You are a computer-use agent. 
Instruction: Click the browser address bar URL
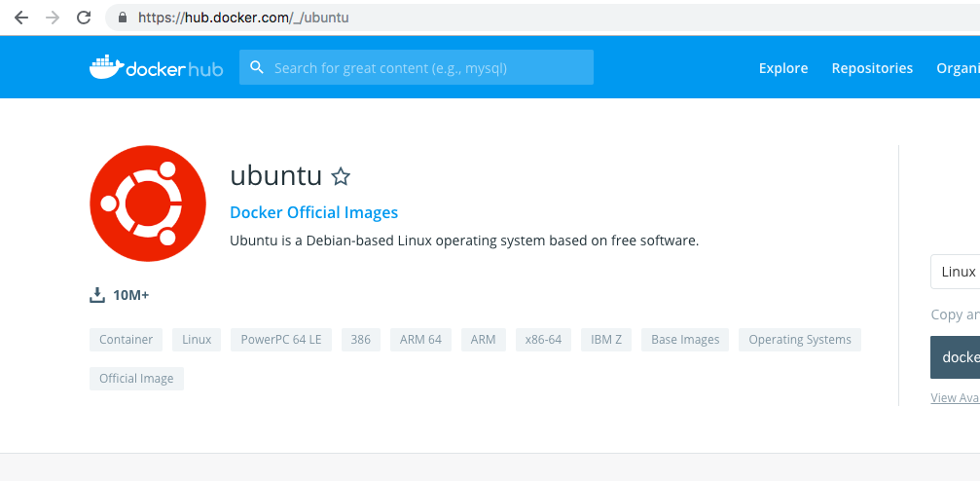pyautogui.click(x=243, y=18)
